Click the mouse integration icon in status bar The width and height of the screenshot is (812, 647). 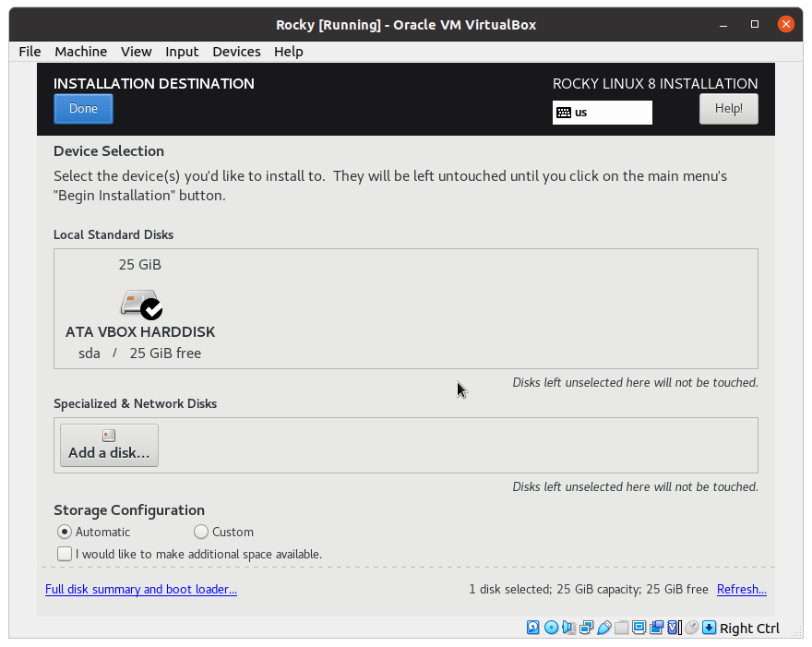tap(692, 628)
